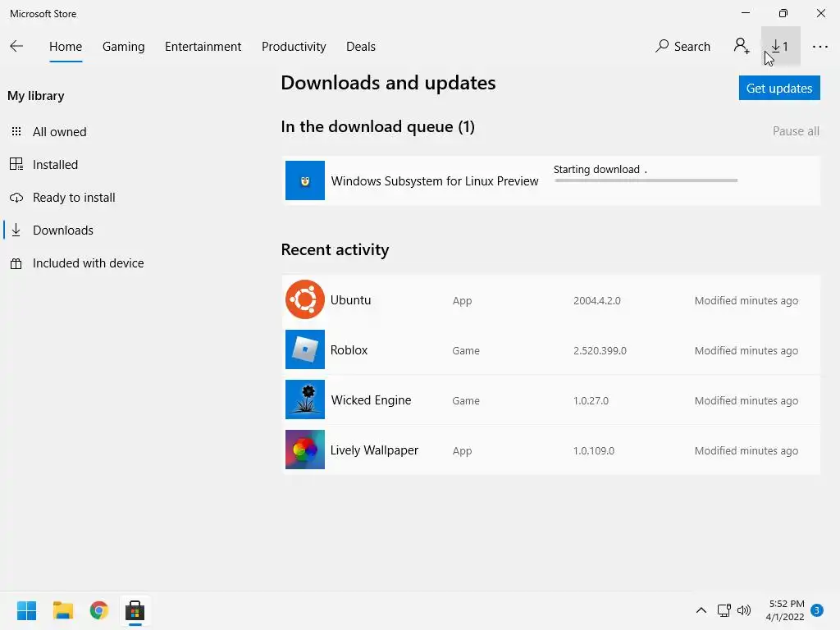Image resolution: width=840 pixels, height=630 pixels.
Task: Open the Roblox entry name
Action: pos(349,350)
